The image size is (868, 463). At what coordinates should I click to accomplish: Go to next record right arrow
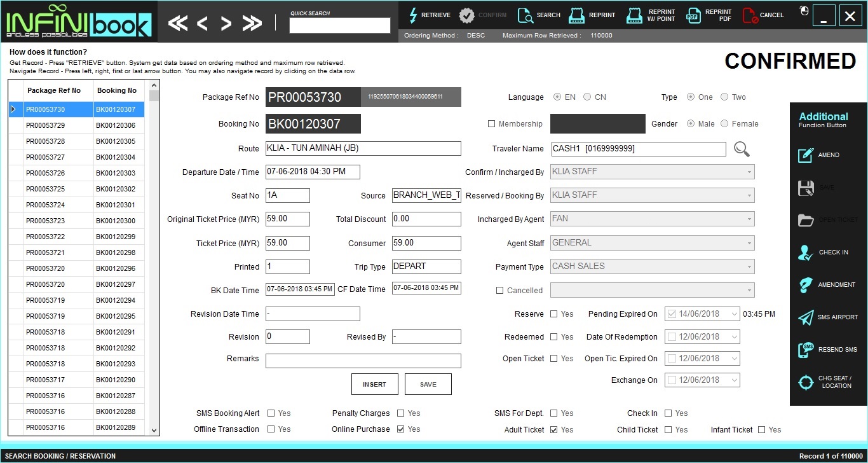(x=226, y=24)
